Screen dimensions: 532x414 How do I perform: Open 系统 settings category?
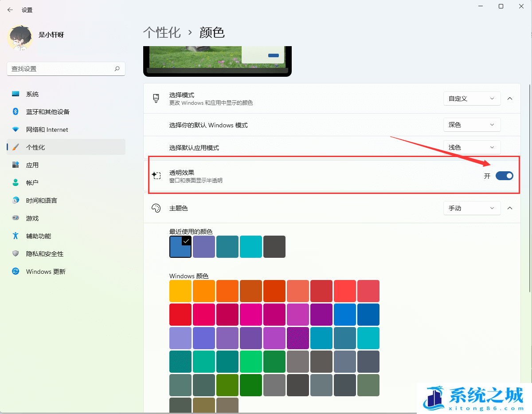coord(66,94)
